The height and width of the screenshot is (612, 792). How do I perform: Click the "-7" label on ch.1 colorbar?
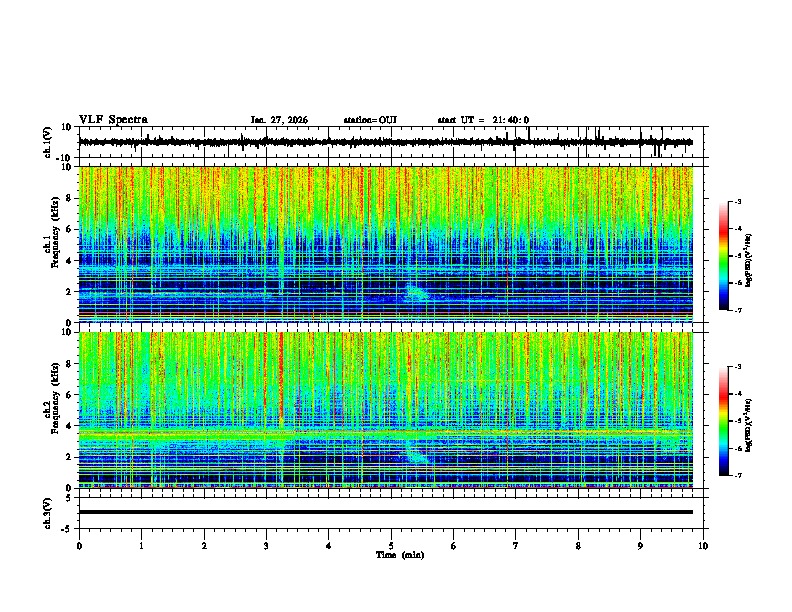(x=737, y=310)
